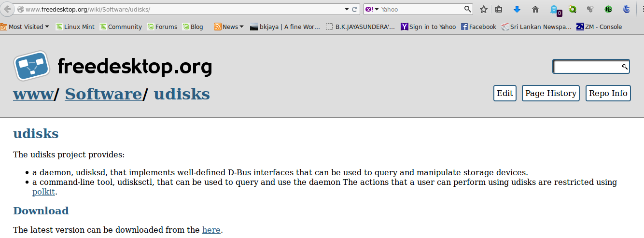Click the blue dragon extension icon
Image resolution: width=644 pixels, height=238 pixels.
click(x=627, y=9)
